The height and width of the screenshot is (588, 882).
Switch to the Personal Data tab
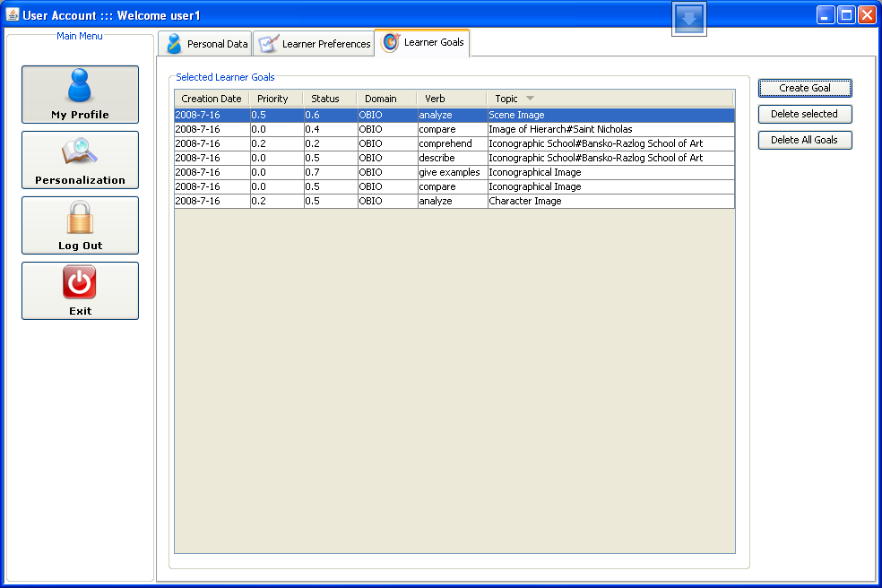[x=205, y=44]
